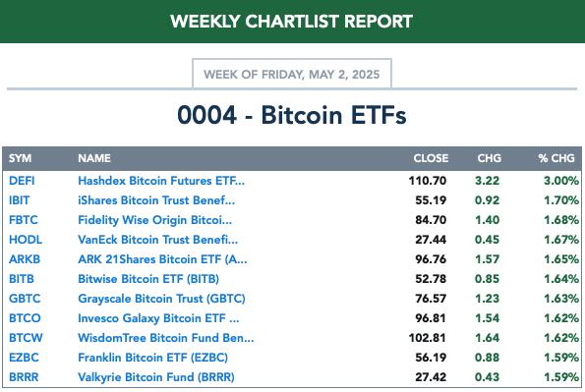Open the DEFI symbol link
Viewport: 585px width, 392px height.
point(22,181)
